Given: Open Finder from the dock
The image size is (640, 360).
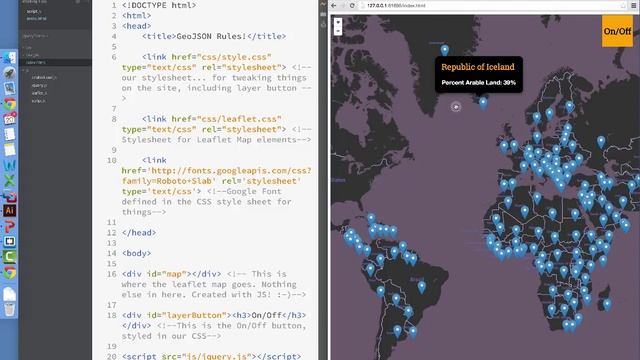Looking at the screenshot, I should [x=9, y=58].
